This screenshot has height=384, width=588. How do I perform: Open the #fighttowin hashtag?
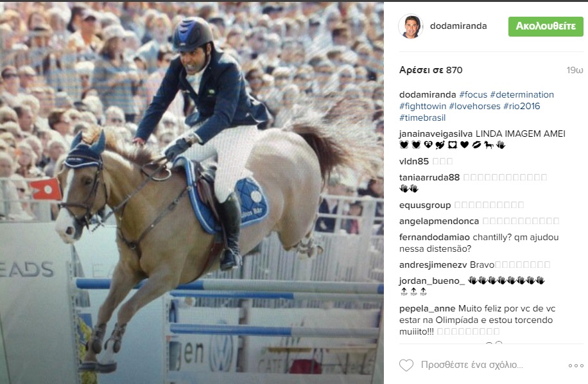[422, 106]
